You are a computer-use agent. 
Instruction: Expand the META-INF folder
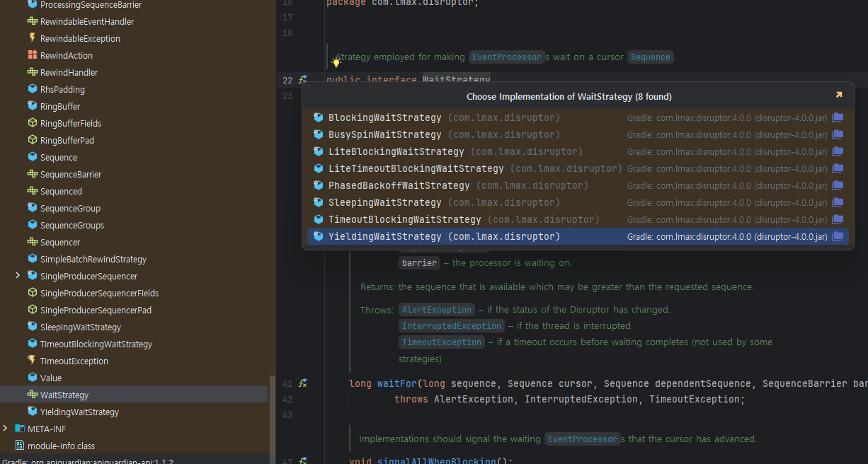point(6,429)
